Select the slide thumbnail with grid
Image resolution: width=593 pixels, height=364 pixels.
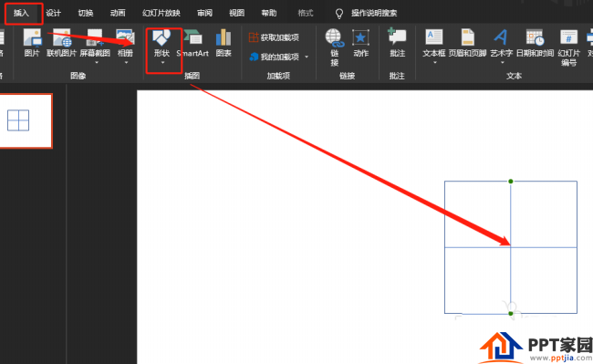click(x=26, y=120)
